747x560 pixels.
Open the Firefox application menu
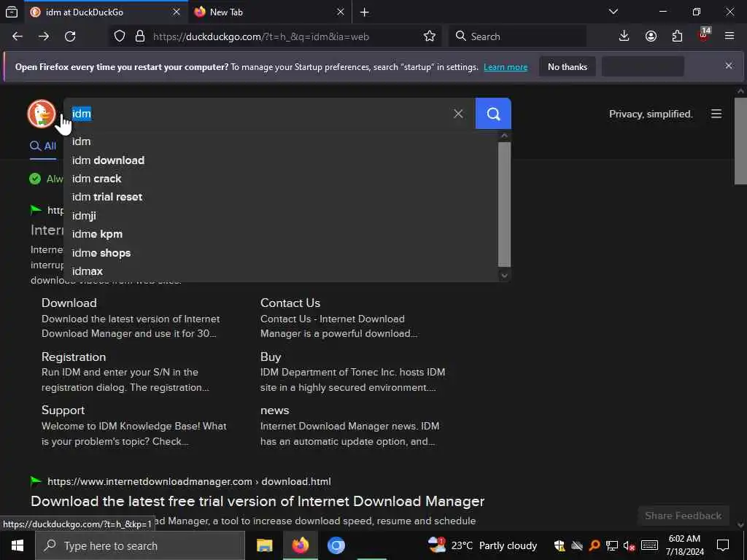tap(729, 36)
